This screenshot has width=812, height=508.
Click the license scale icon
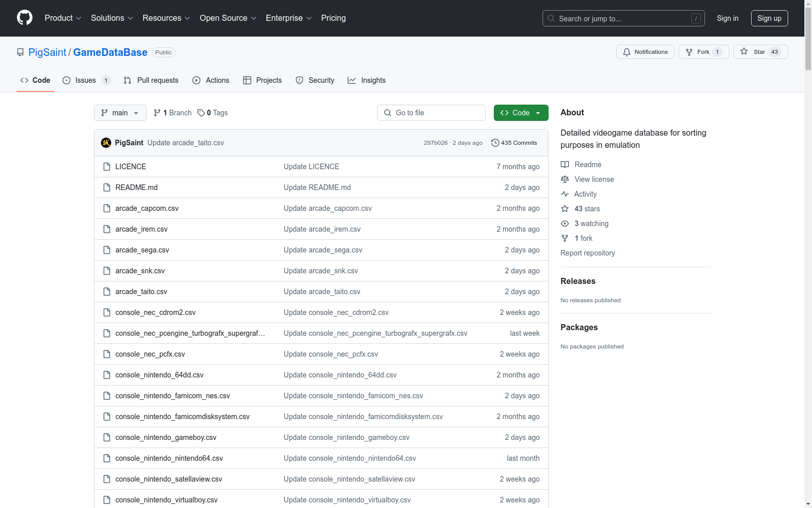565,179
